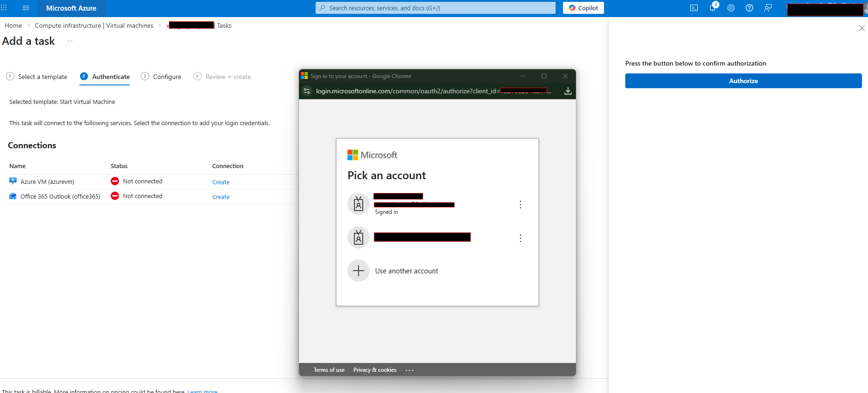Click the Copilot button
The height and width of the screenshot is (393, 868).
click(x=583, y=8)
